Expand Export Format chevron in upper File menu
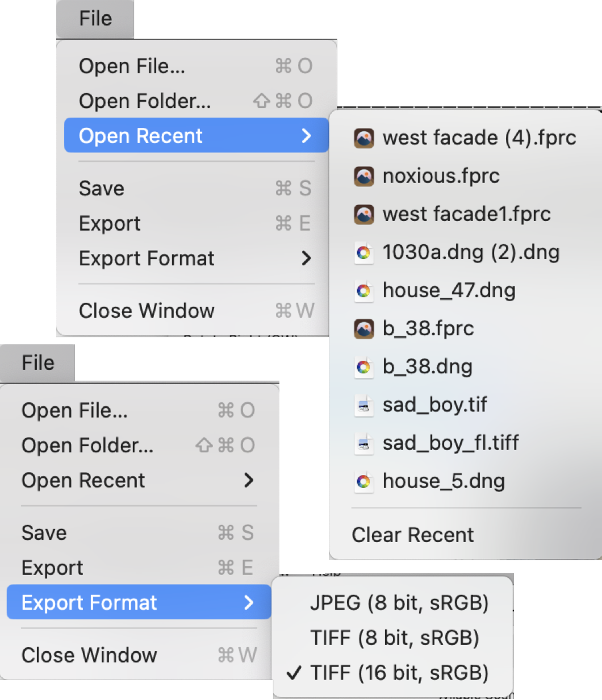Image resolution: width=602 pixels, height=700 pixels. coord(307,259)
